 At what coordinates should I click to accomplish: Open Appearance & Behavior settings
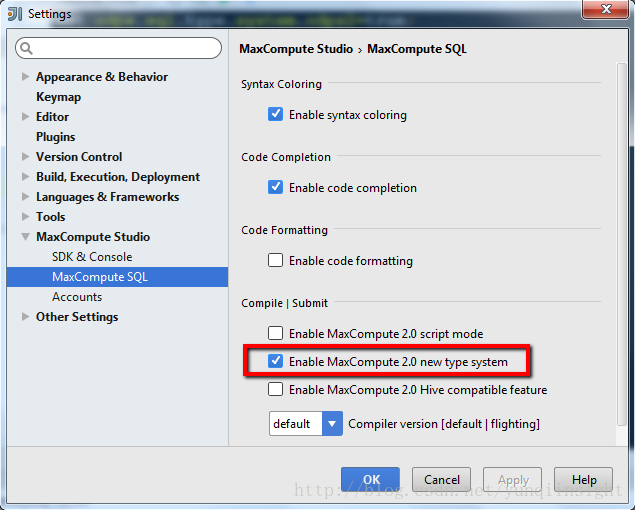(102, 77)
